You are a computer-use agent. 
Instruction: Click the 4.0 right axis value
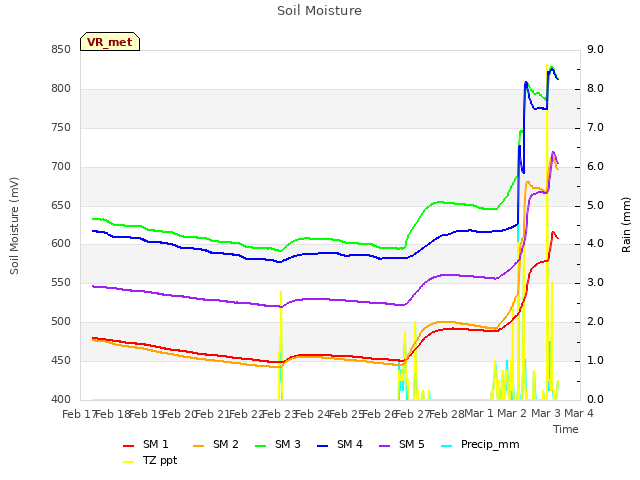point(596,244)
